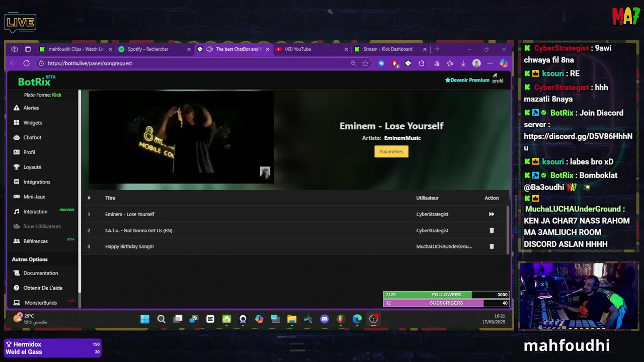Switch to Spotify – Rechercher tab

tap(154, 49)
